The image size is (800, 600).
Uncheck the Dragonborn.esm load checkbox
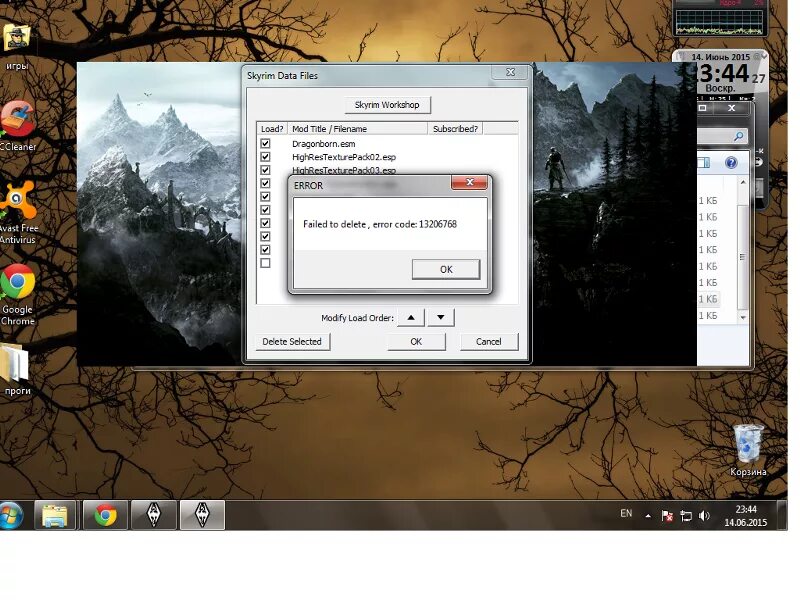coord(265,143)
